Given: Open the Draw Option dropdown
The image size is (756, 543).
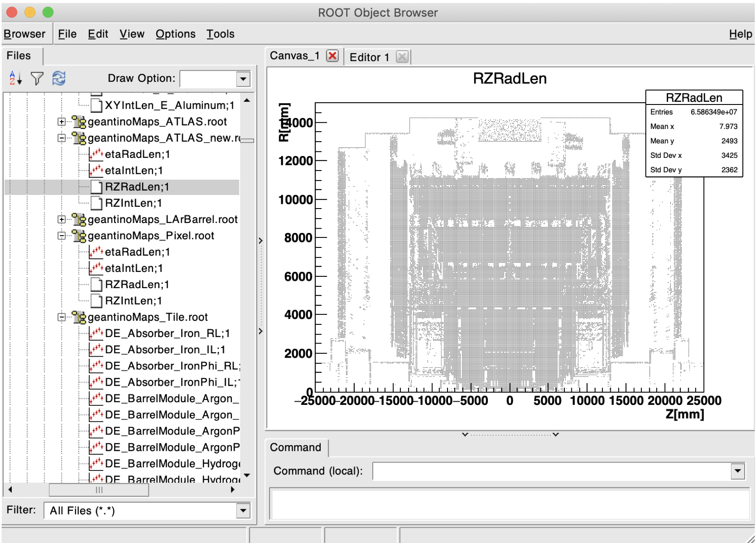Looking at the screenshot, I should [243, 79].
